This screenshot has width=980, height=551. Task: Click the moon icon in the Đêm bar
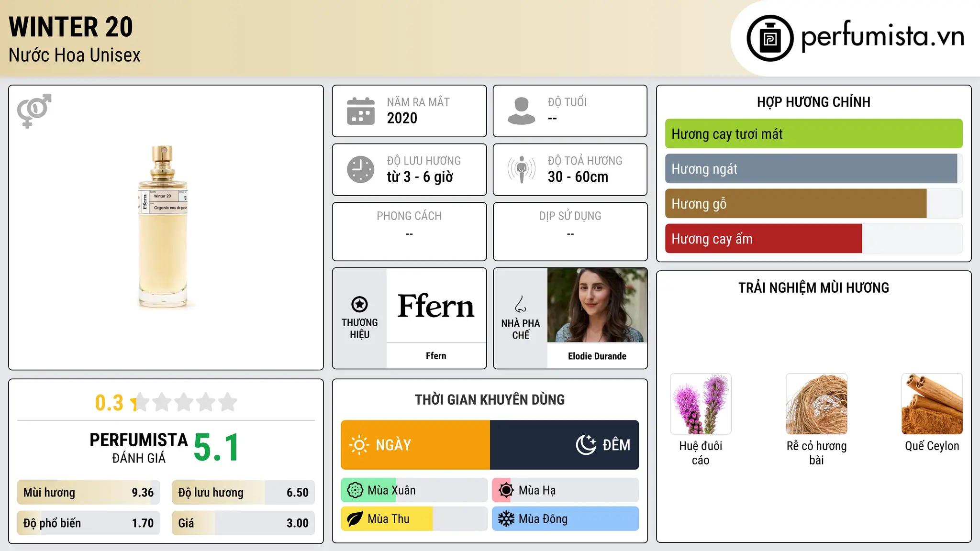(586, 445)
